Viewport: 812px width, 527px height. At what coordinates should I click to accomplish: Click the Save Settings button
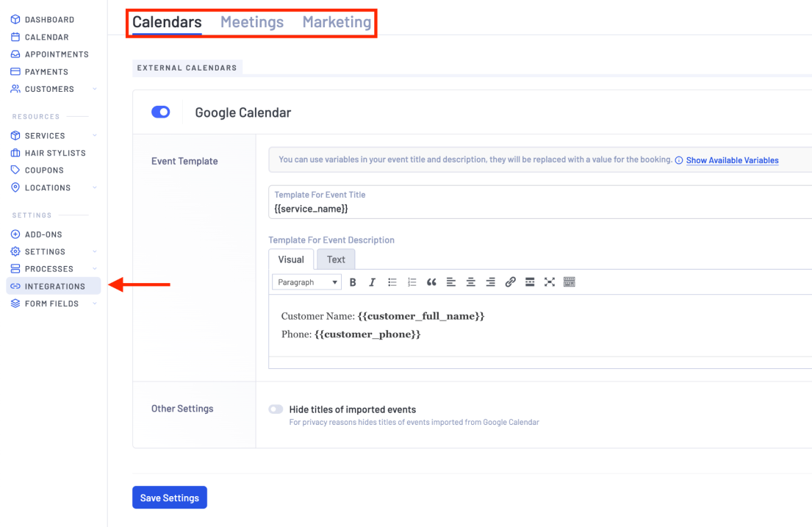(x=169, y=498)
